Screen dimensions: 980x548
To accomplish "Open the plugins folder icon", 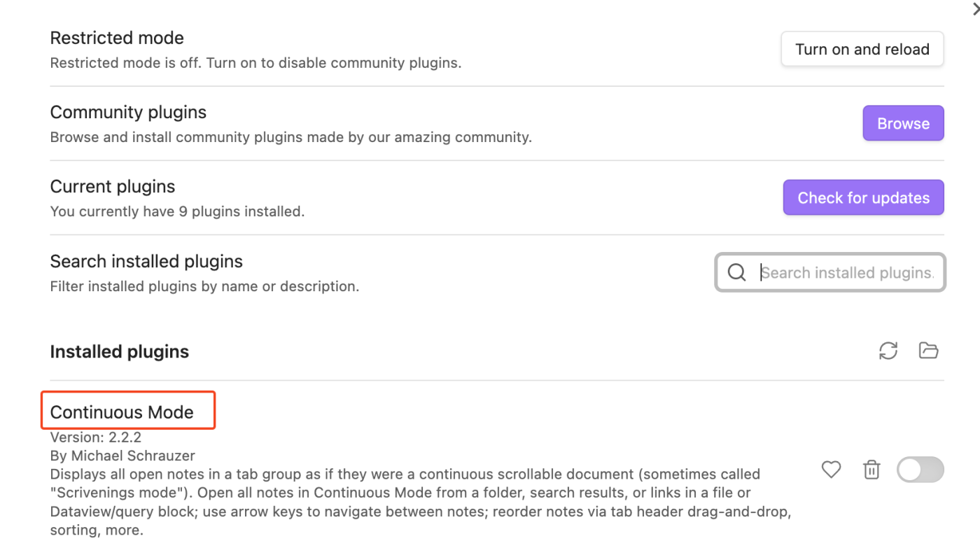I will [x=928, y=351].
